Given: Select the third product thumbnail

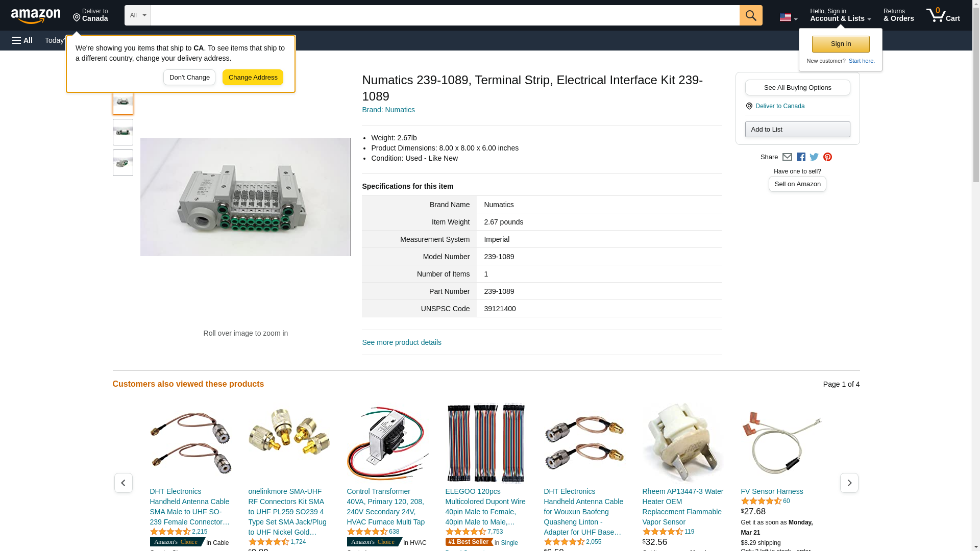Looking at the screenshot, I should (x=122, y=163).
